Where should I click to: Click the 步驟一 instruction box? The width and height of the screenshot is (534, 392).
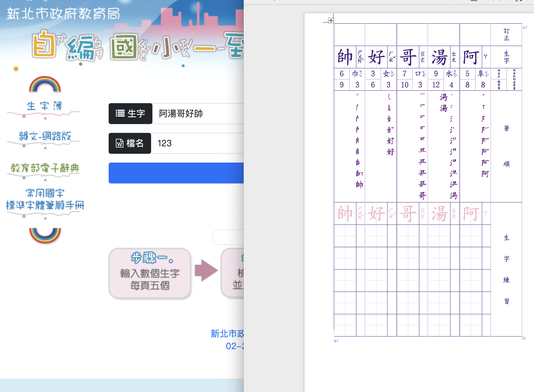pyautogui.click(x=150, y=273)
